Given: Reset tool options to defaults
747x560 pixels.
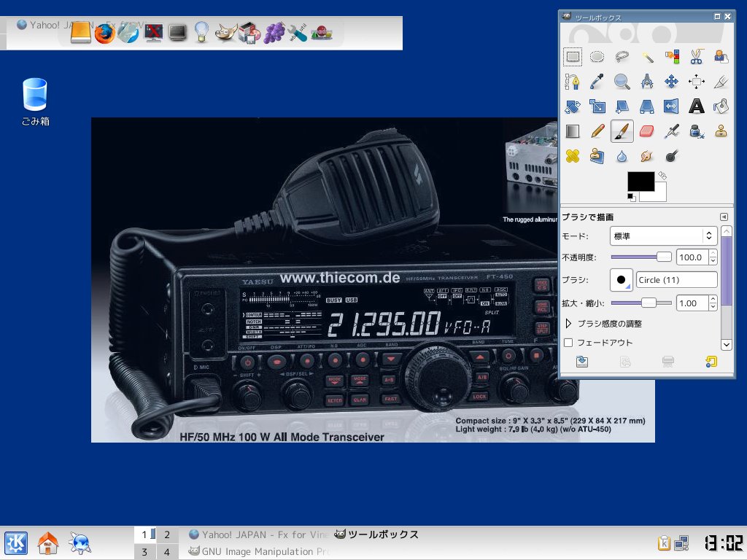Looking at the screenshot, I should [x=710, y=361].
